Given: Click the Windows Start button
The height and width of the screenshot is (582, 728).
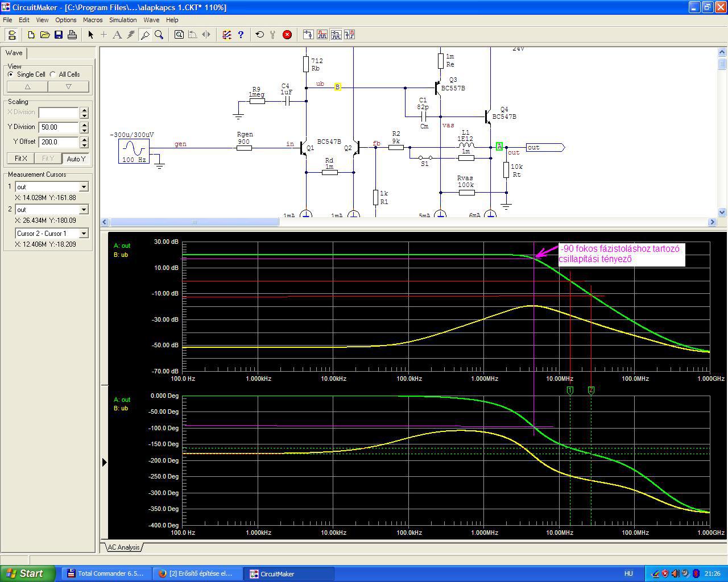Looking at the screenshot, I should pyautogui.click(x=27, y=573).
